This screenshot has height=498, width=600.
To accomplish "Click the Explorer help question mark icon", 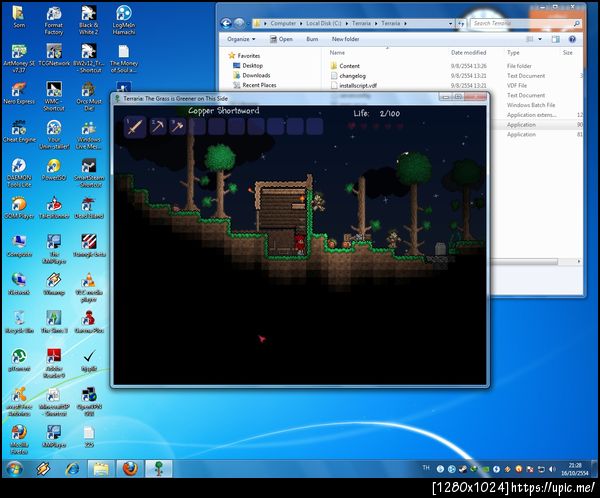I will (572, 39).
